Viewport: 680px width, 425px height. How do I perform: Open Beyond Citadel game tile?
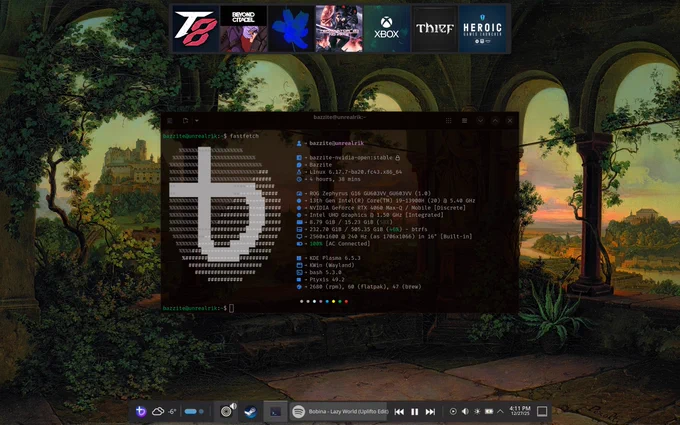(243, 29)
